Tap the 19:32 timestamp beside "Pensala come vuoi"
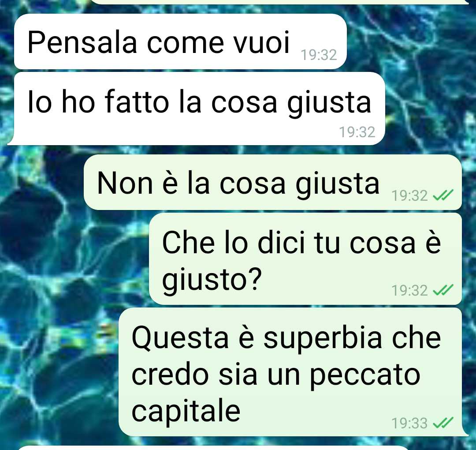Image resolution: width=476 pixels, height=450 pixels. [319, 55]
